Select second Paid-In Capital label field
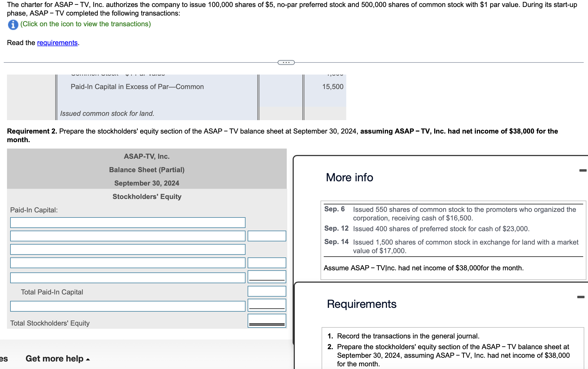Screen dimensions: 588x369 pos(128,236)
